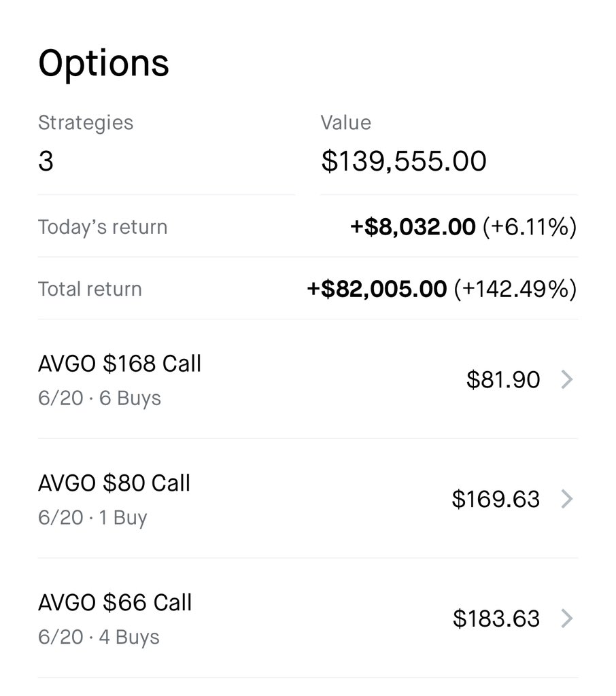Image resolution: width=616 pixels, height=696 pixels.
Task: Tap the Value column label
Action: 346,123
